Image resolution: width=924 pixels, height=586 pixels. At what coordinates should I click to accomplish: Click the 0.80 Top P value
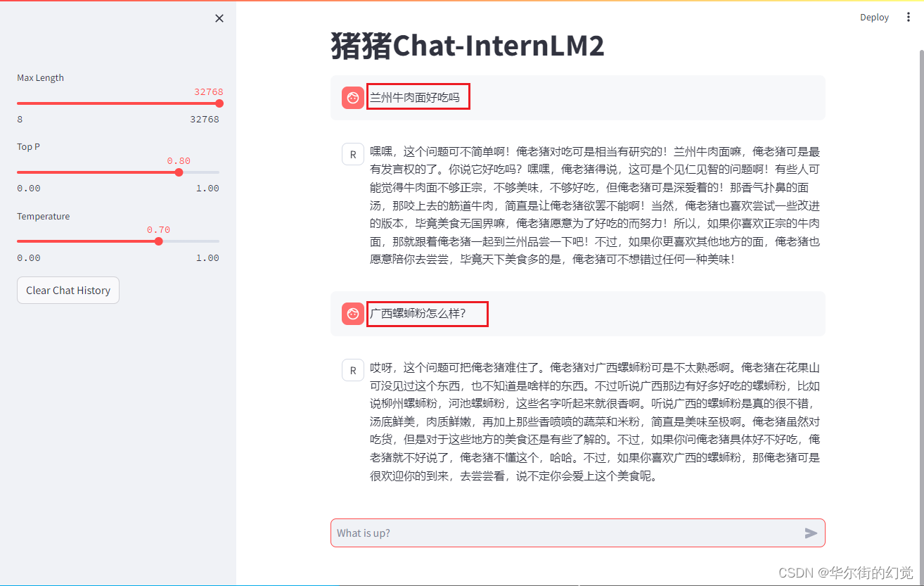[179, 161]
